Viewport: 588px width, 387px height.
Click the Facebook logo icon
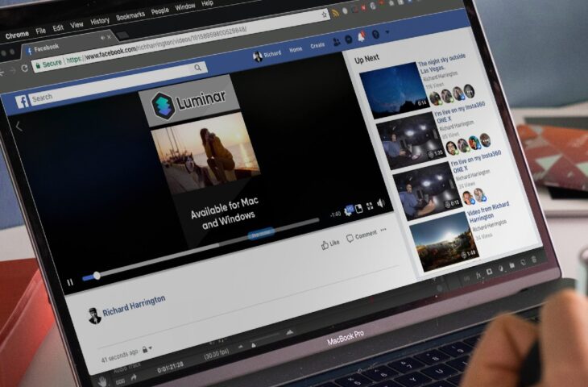point(22,102)
